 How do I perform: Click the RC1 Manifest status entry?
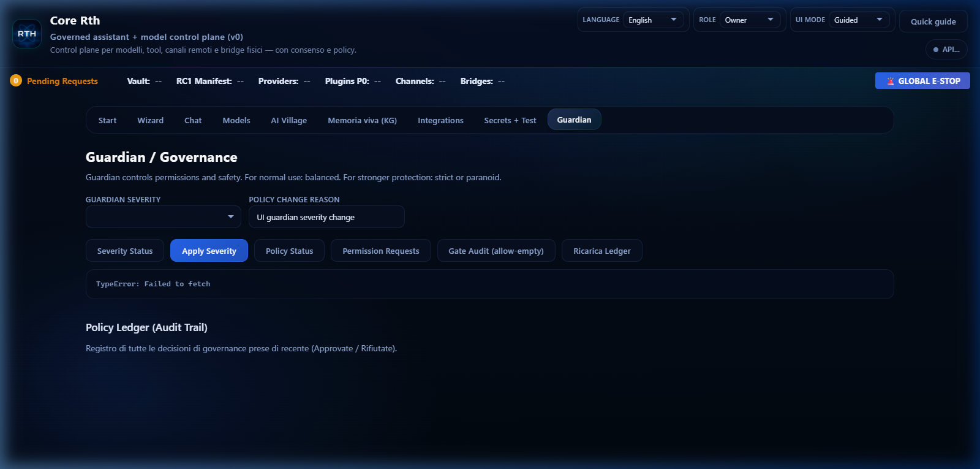tap(210, 81)
